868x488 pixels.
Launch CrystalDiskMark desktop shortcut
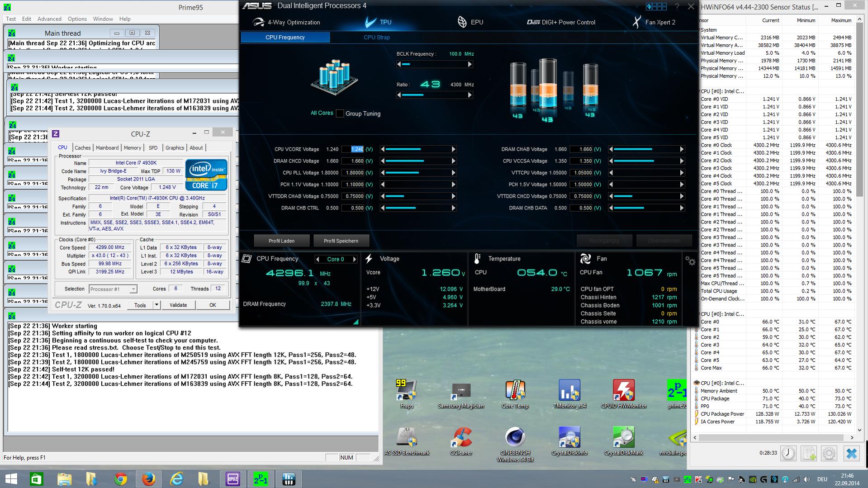point(624,441)
